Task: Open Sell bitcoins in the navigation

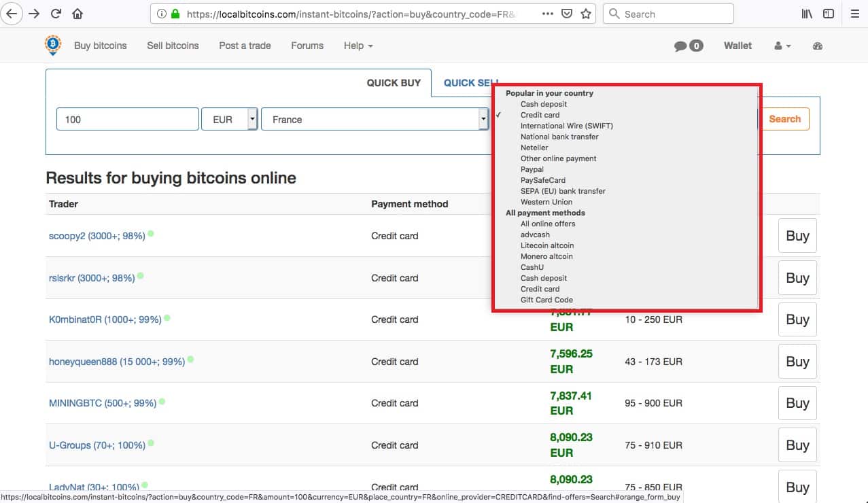Action: point(173,46)
